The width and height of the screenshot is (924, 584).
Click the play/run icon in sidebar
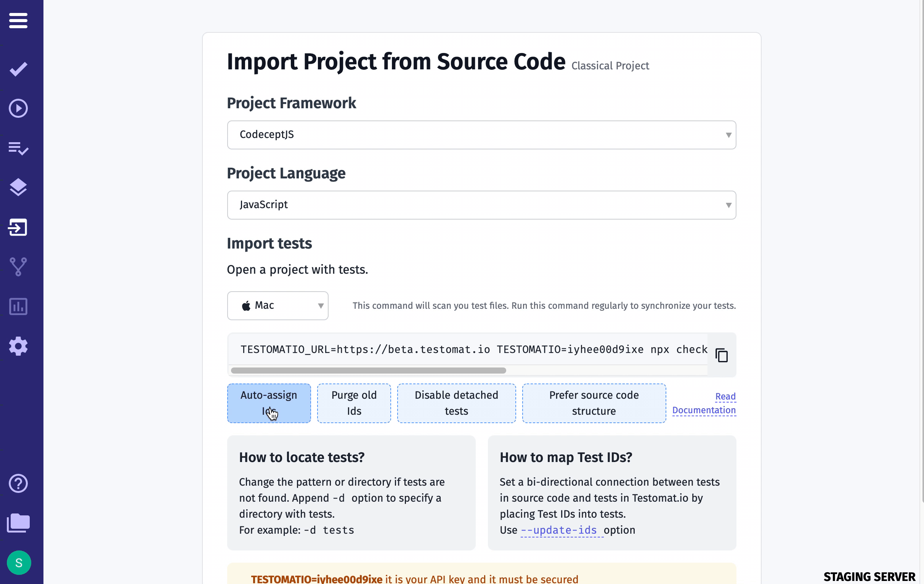tap(18, 108)
